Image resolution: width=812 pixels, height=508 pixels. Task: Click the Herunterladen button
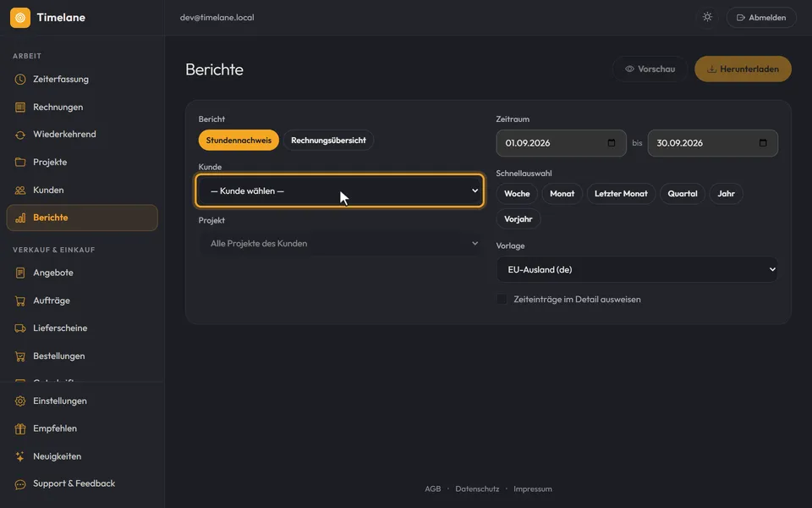coord(743,69)
